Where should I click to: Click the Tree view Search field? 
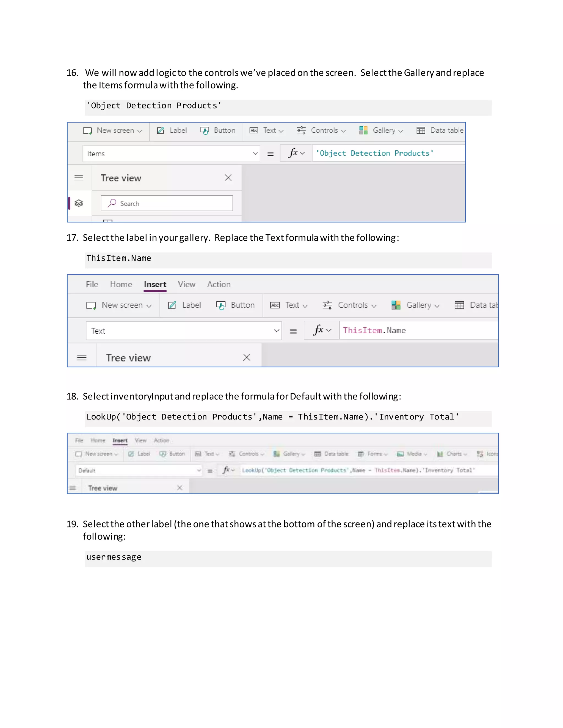pos(167,203)
